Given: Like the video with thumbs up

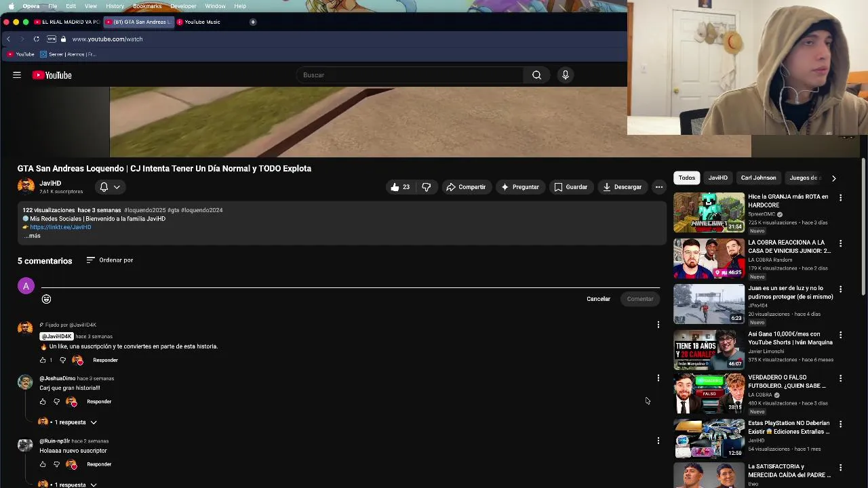Looking at the screenshot, I should coord(399,187).
